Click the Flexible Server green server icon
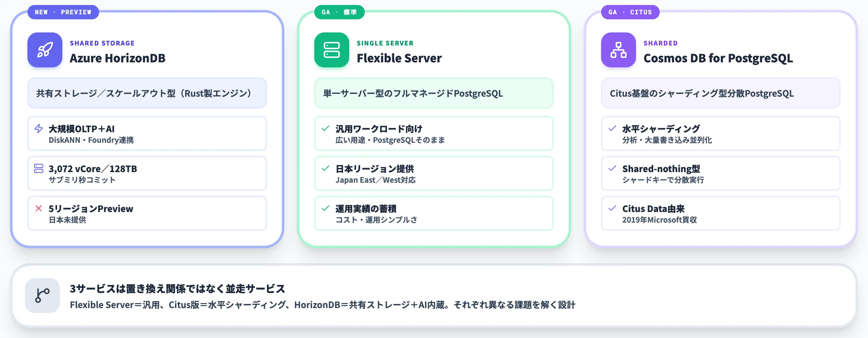This screenshot has height=338, width=868. [331, 50]
